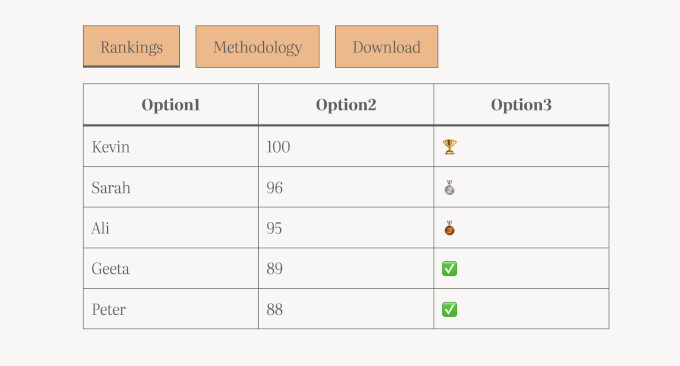Click the name cell Geeta

point(171,268)
